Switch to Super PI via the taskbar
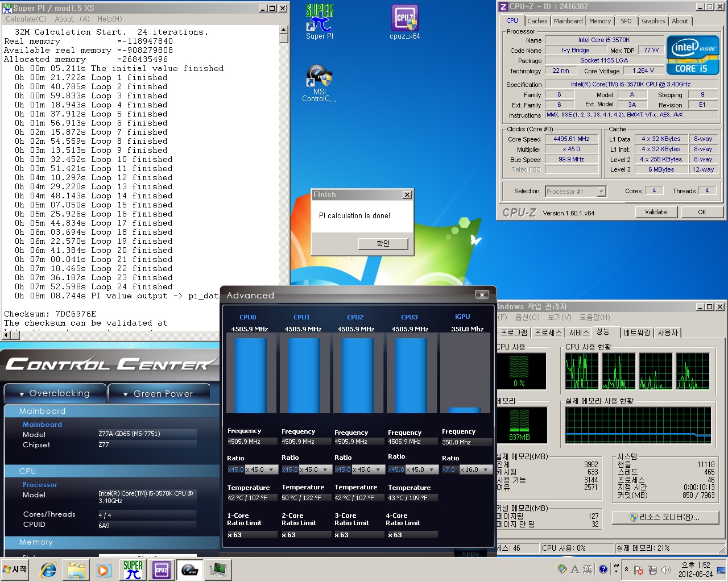The height and width of the screenshot is (582, 728). pyautogui.click(x=133, y=569)
